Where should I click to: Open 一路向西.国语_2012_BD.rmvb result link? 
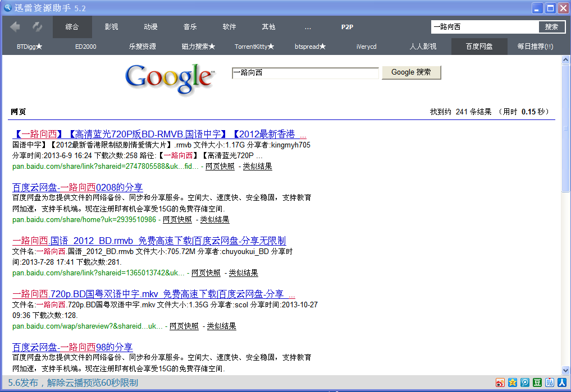(149, 241)
